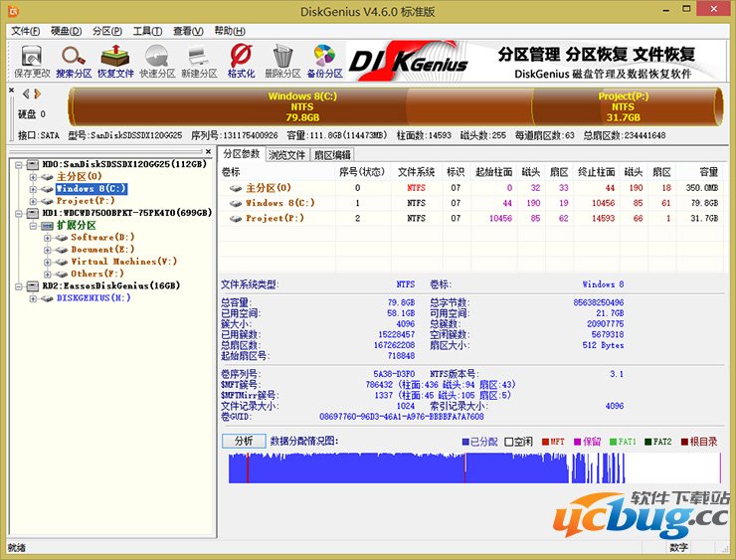Image resolution: width=736 pixels, height=560 pixels.
Task: Collapse the 扩展分区 extended partition node
Action: click(33, 226)
